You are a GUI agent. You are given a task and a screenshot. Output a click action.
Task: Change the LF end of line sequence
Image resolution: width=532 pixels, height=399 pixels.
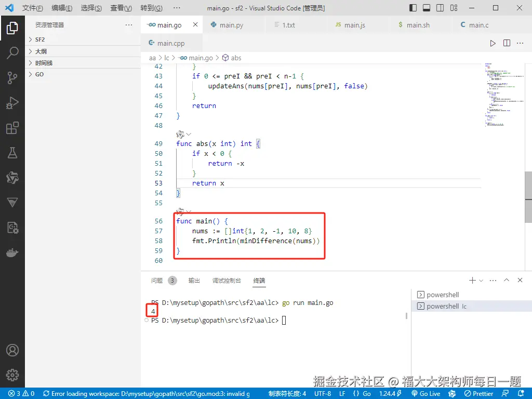pos(342,394)
